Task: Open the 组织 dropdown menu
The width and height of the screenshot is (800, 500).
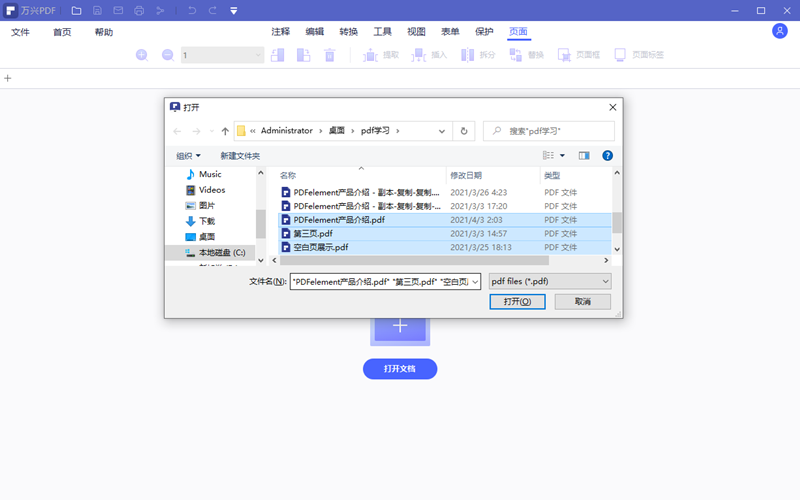Action: pos(188,156)
